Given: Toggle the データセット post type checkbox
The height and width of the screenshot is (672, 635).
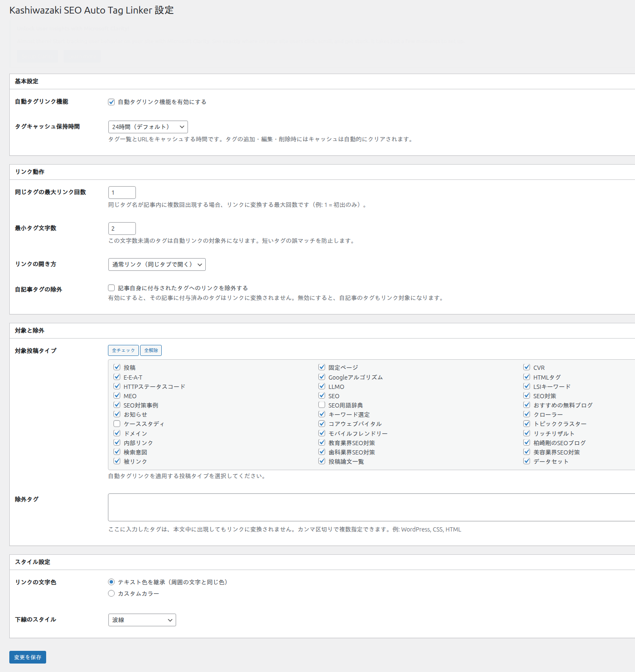Looking at the screenshot, I should point(527,461).
